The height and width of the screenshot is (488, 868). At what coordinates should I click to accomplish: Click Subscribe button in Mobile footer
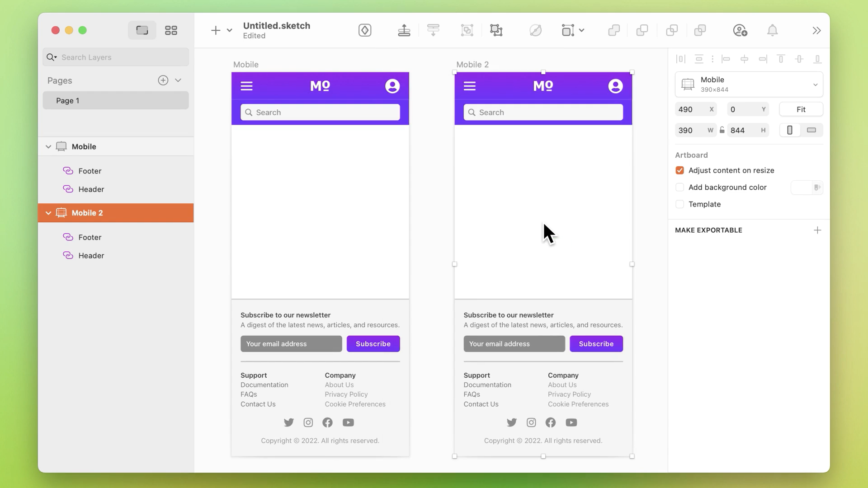(373, 343)
